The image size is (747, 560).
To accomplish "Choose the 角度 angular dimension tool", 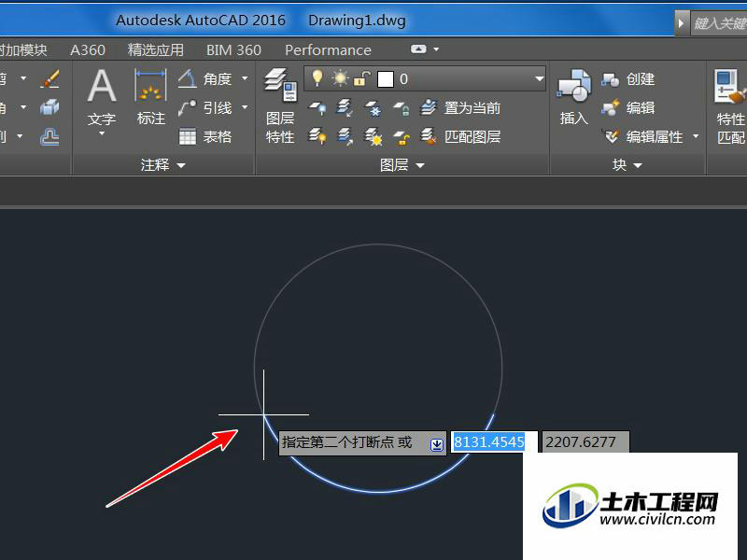I will (x=205, y=78).
